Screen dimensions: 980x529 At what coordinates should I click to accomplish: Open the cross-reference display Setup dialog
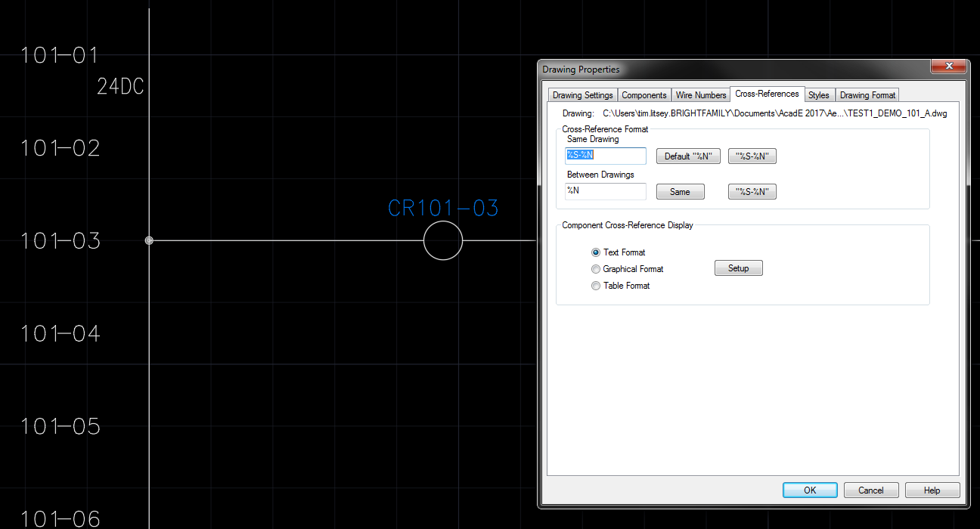(x=738, y=268)
